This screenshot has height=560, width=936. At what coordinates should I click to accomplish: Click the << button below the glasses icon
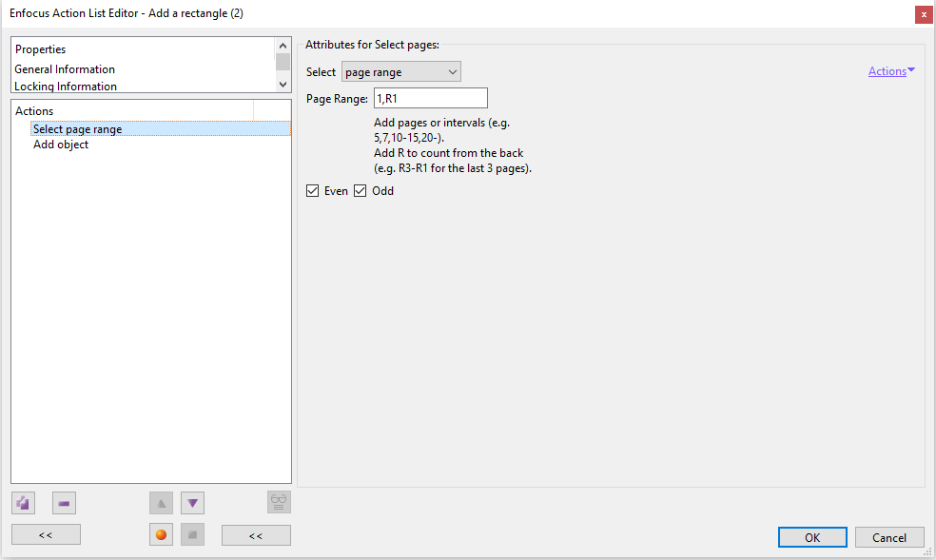[256, 535]
